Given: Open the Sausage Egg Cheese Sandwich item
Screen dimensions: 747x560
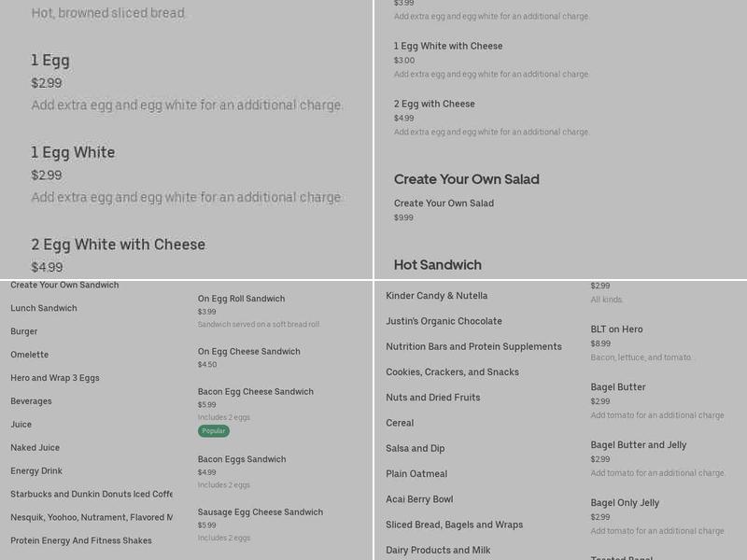Looking at the screenshot, I should [259, 511].
